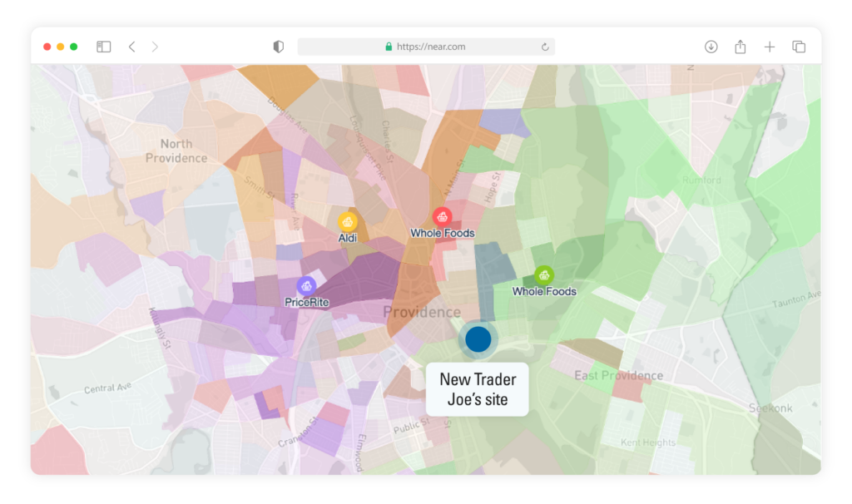Click the Charles St street label
852x504 pixels.
click(388, 141)
